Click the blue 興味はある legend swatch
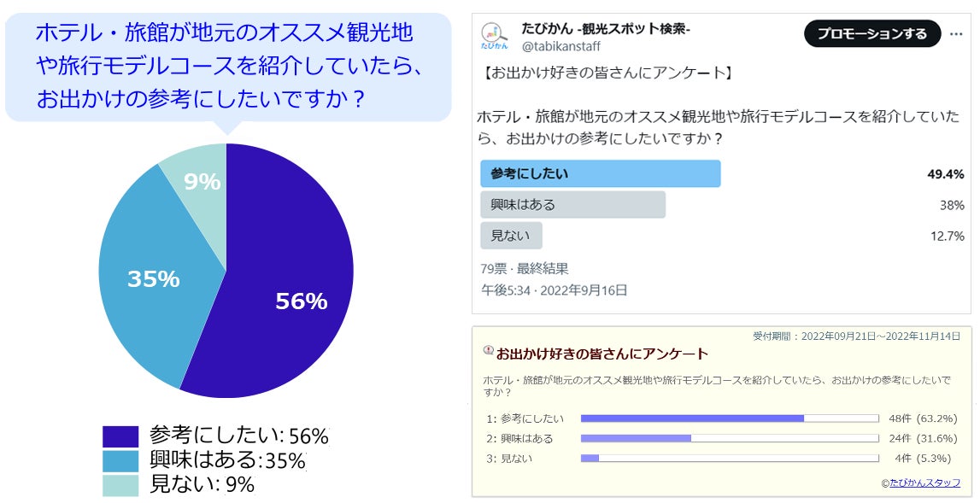This screenshot has height=503, width=980. coord(120,461)
